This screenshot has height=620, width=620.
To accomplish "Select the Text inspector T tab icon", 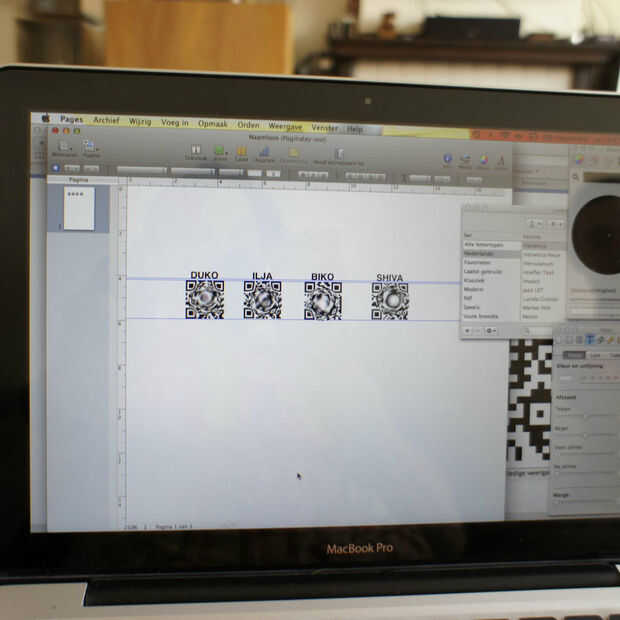I will pos(590,339).
